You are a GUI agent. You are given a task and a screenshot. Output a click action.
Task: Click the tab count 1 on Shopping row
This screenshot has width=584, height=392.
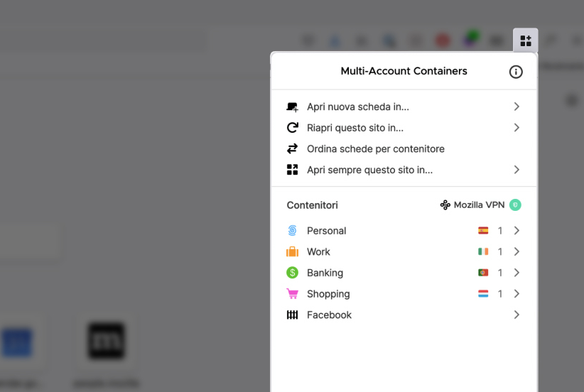tap(500, 294)
